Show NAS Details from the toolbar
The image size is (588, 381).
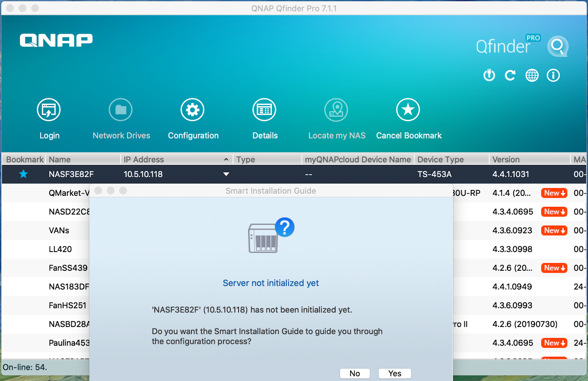[x=264, y=110]
